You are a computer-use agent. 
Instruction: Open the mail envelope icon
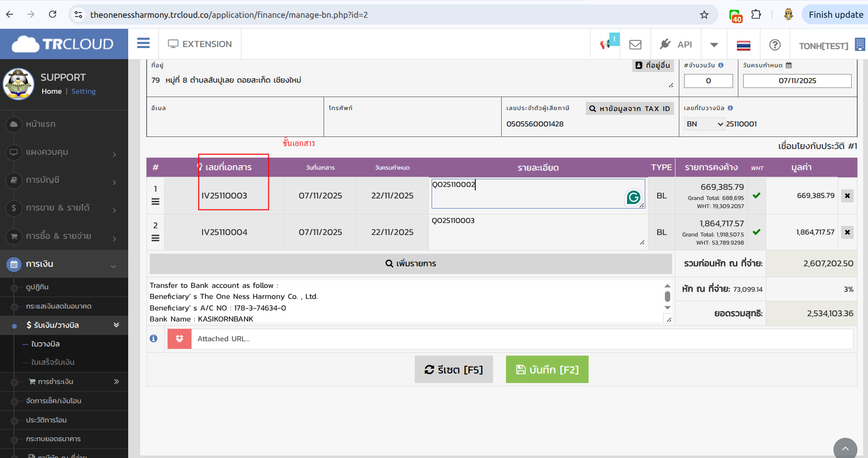[635, 45]
